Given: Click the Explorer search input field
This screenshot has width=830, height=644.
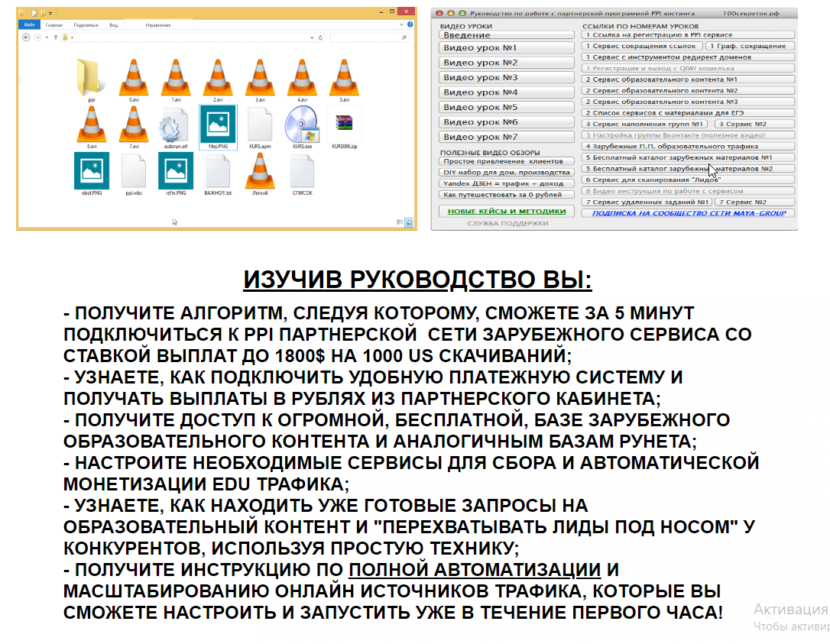Looking at the screenshot, I should (367, 37).
